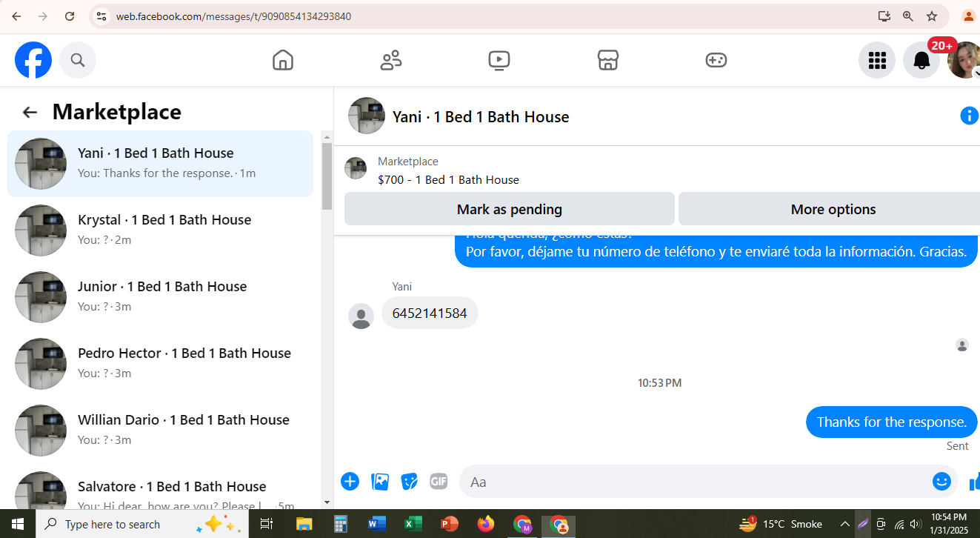Bookmark this page with the star

pos(932,16)
